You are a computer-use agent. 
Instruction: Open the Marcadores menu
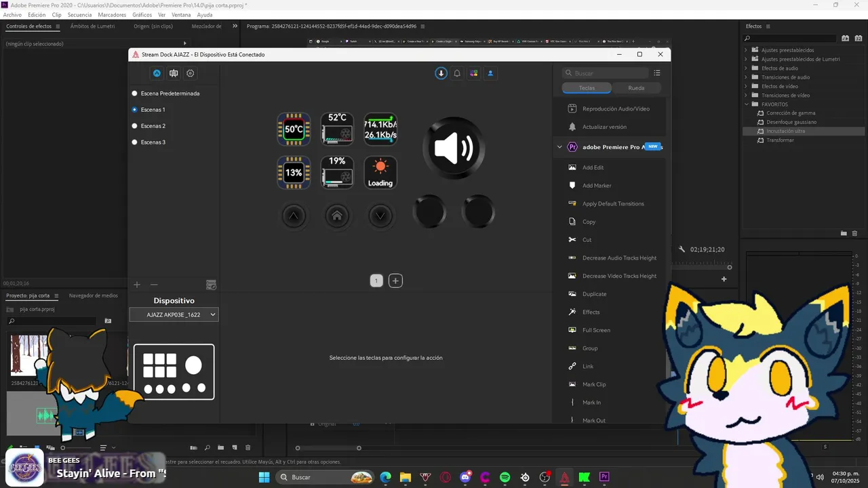(x=112, y=14)
